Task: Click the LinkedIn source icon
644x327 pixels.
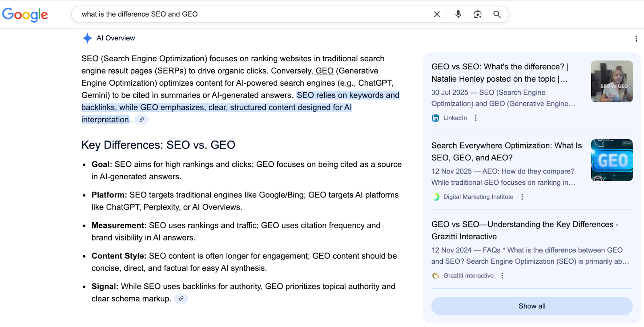Action: [436, 118]
